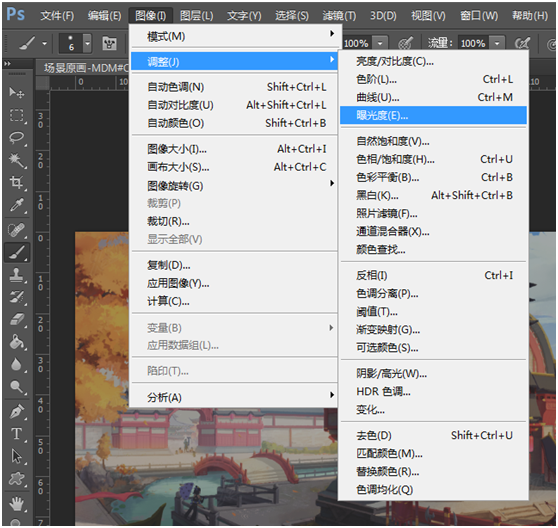Open the 滤镜(T) menu
The image size is (558, 528).
pos(339,16)
